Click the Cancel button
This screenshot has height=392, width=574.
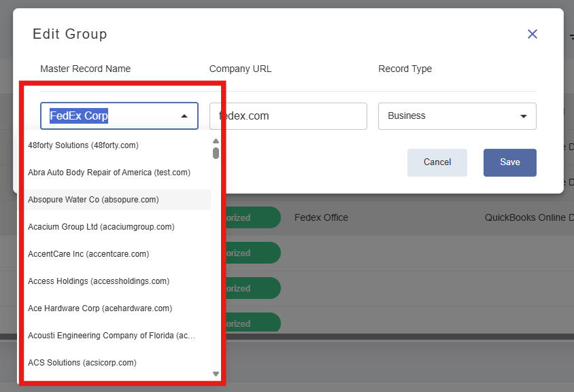point(437,162)
